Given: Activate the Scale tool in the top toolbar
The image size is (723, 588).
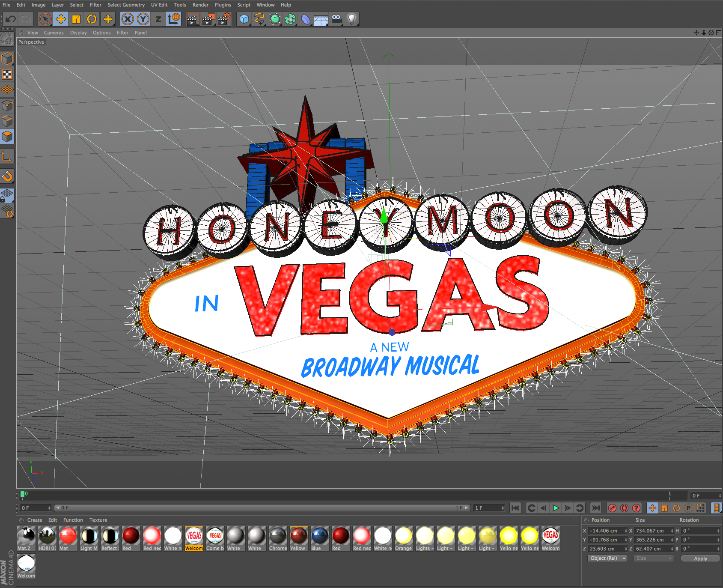Looking at the screenshot, I should point(76,19).
